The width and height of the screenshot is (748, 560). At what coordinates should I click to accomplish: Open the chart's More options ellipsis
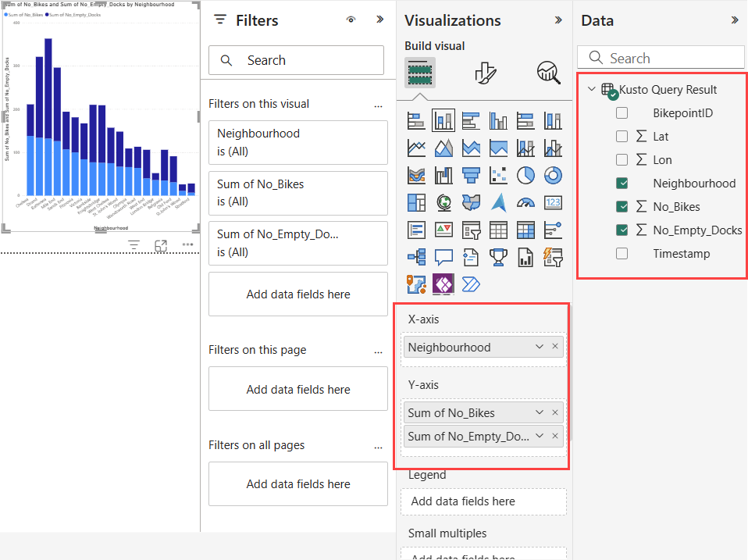pyautogui.click(x=187, y=244)
